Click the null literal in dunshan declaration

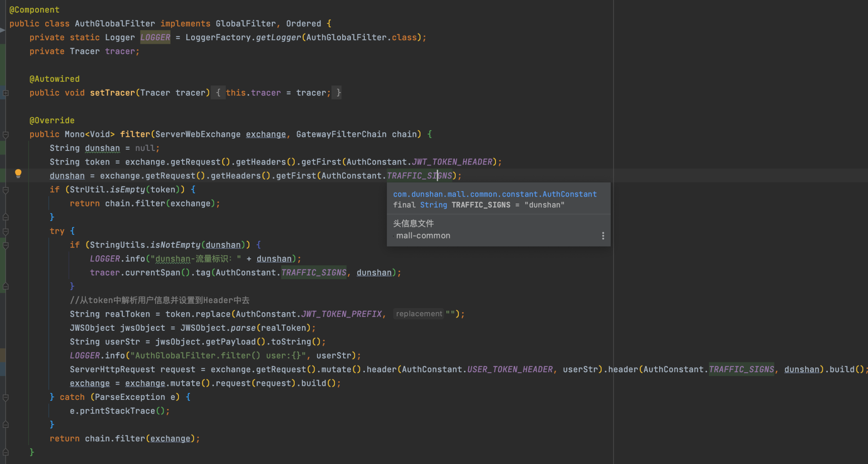[145, 148]
